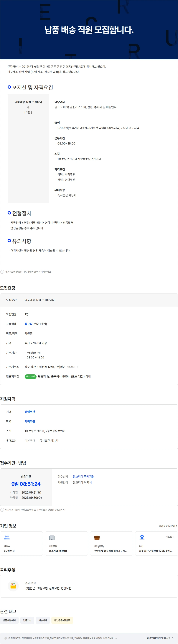Image resolution: width=178 pixels, height=644 pixels.
Task: Select the 배송기사 tag
Action: click(43, 620)
